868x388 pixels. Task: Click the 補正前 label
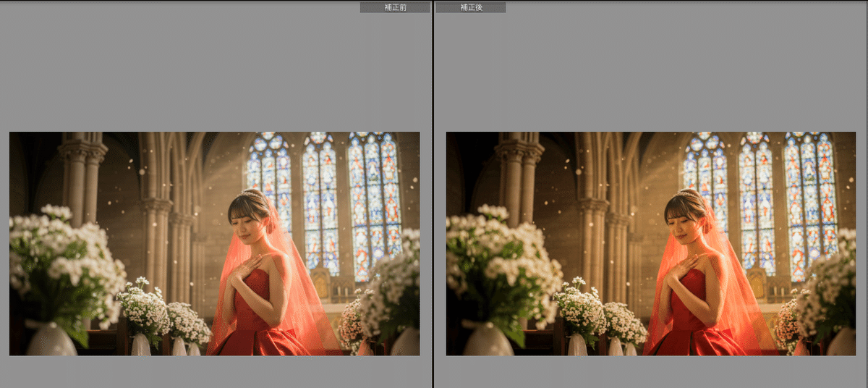point(395,7)
